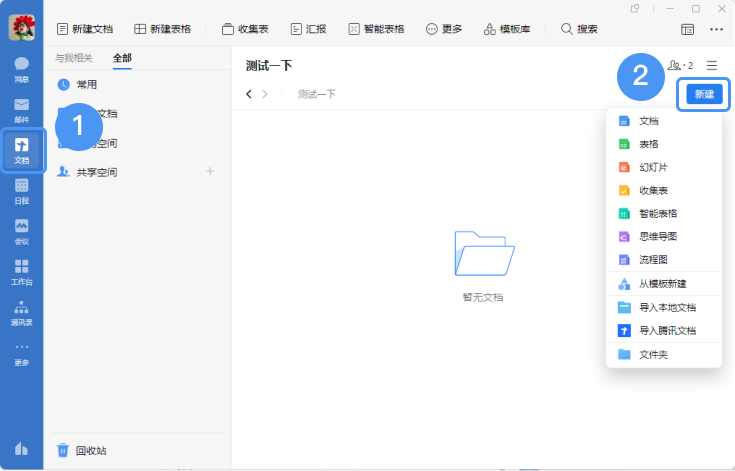Open the 更多 sidebar item with three dots
735x471 pixels.
pos(22,354)
